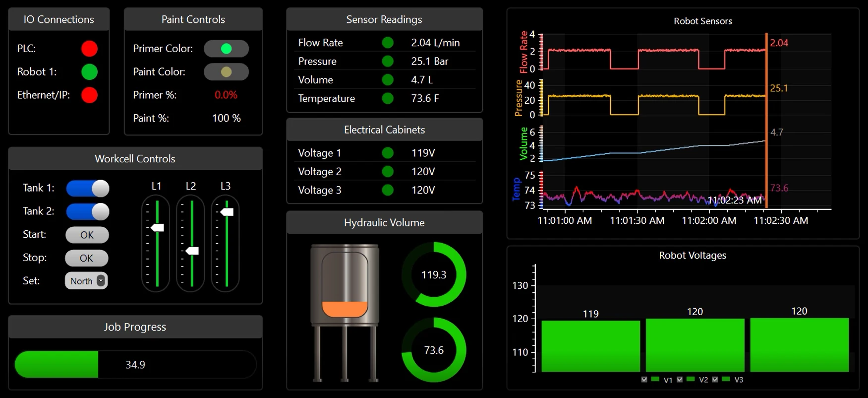868x398 pixels.
Task: Click the L2 slider handle
Action: [192, 251]
